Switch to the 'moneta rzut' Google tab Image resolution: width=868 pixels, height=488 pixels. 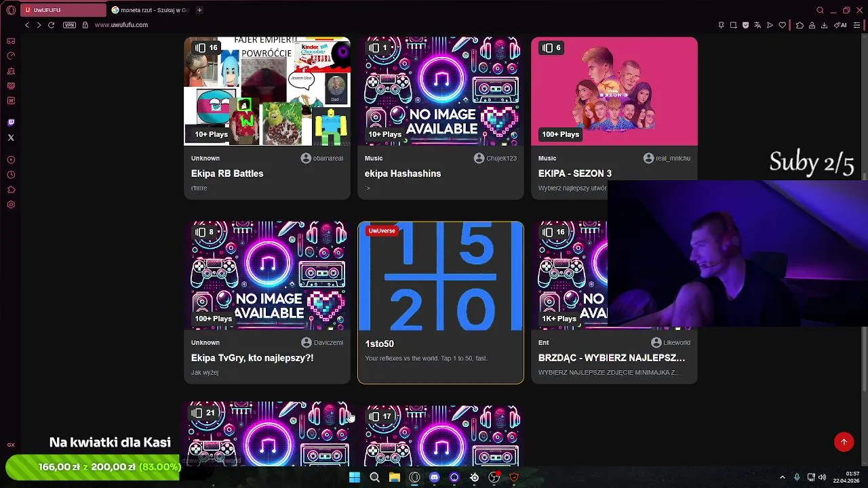point(150,10)
